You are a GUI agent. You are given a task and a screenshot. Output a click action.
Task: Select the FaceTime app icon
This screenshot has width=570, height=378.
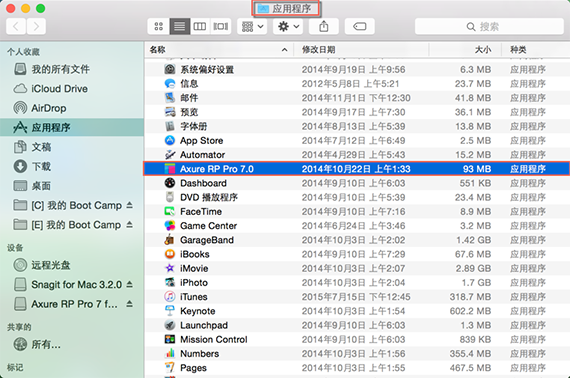[x=170, y=211]
